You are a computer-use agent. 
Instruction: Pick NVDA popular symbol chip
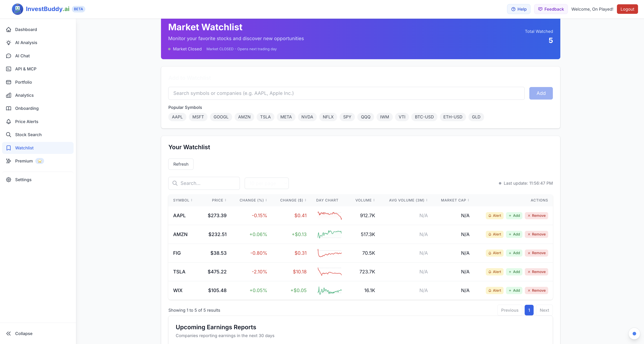(x=307, y=117)
